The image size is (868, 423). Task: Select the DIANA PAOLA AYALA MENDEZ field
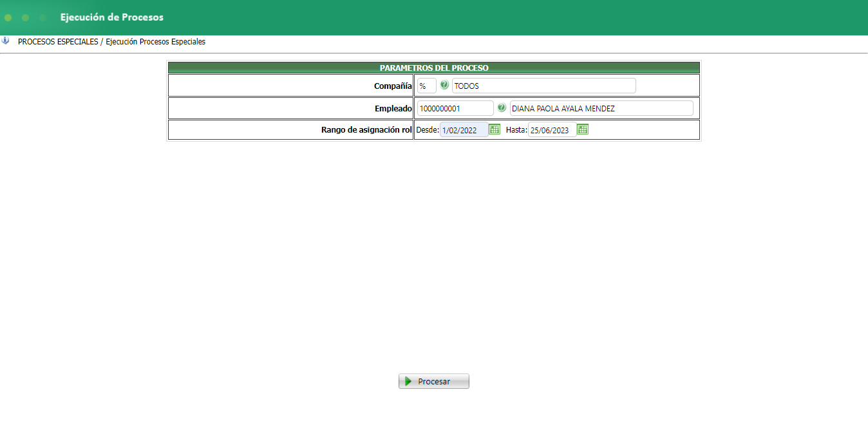click(601, 108)
